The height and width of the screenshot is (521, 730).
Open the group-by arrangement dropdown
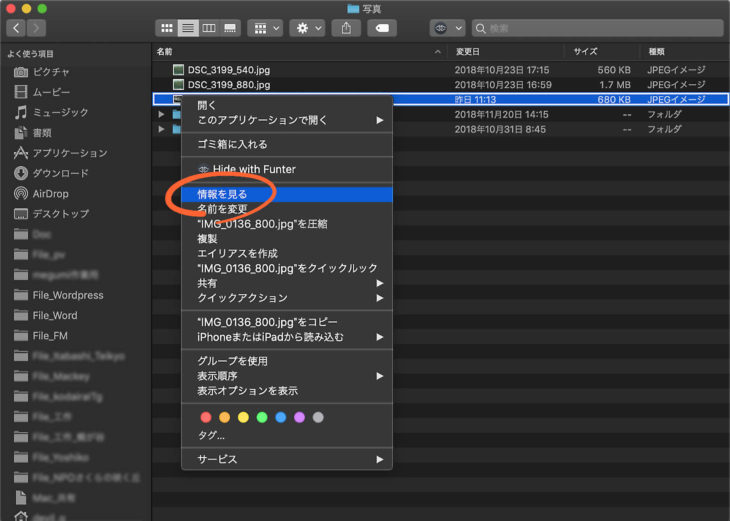tap(265, 28)
